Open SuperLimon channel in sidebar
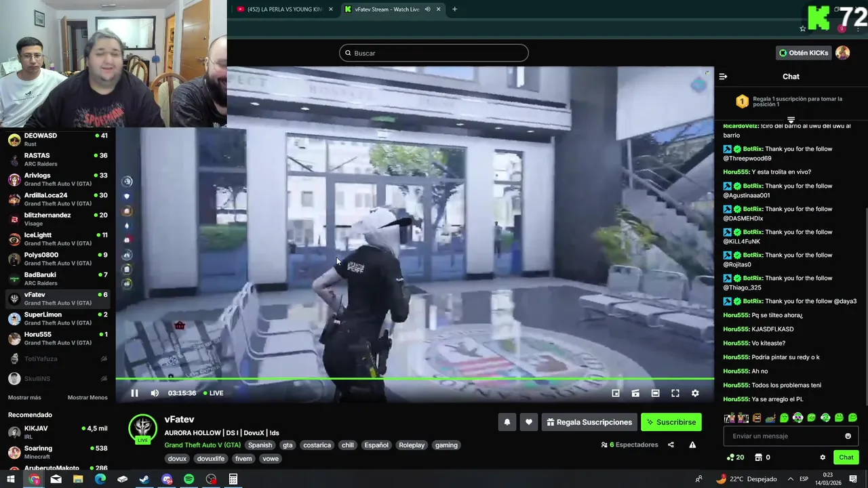The width and height of the screenshot is (868, 488). pyautogui.click(x=58, y=319)
